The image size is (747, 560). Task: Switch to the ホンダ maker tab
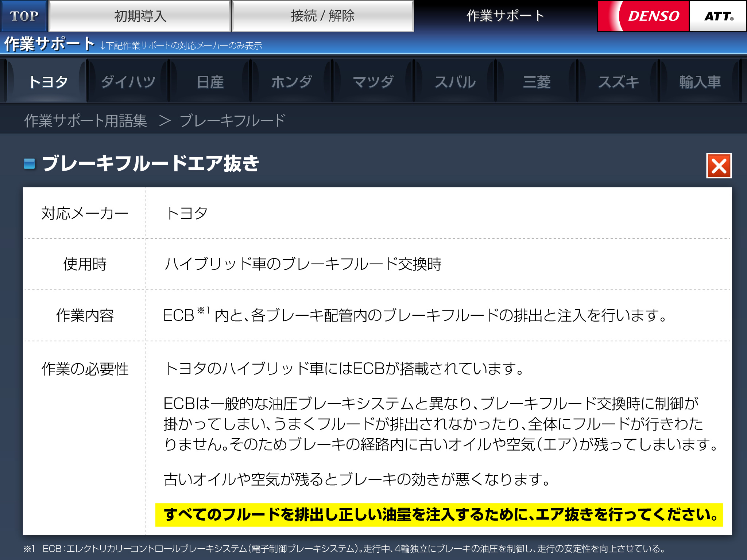[x=292, y=82]
